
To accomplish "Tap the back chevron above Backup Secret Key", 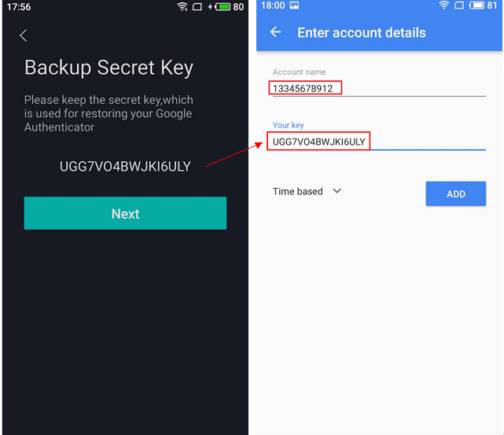I will [x=24, y=35].
